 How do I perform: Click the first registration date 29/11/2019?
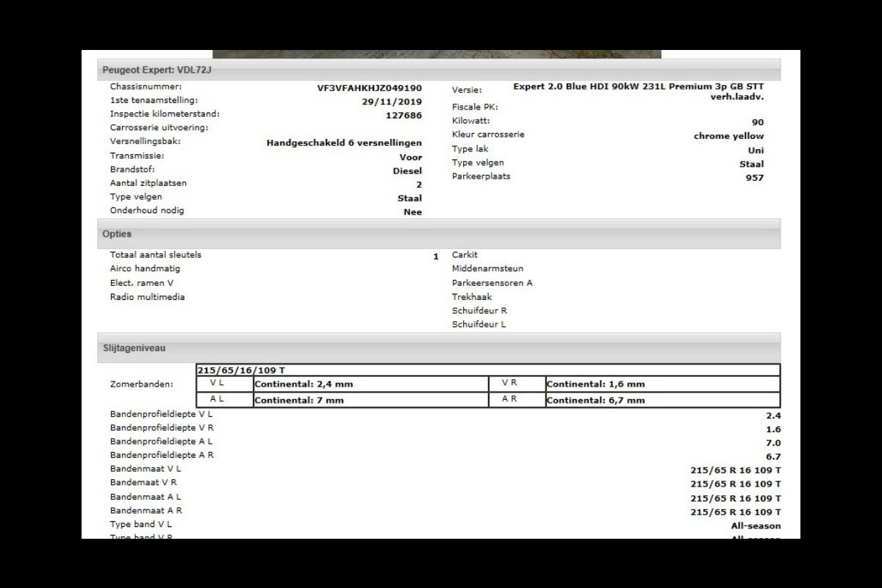pos(392,101)
